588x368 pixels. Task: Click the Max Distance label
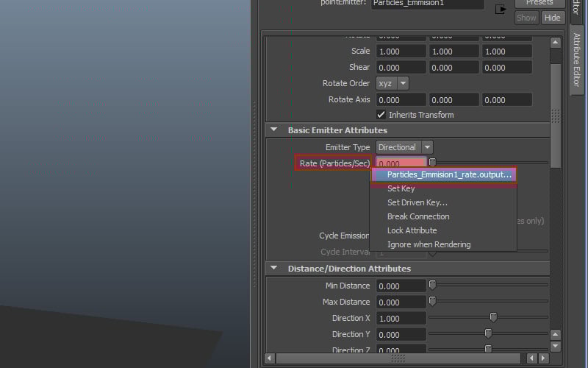point(346,302)
